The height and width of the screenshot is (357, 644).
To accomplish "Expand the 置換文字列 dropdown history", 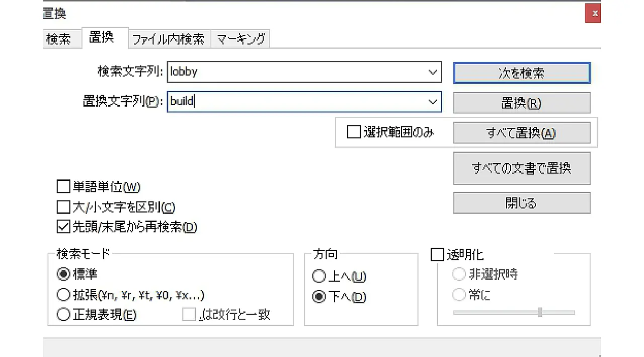I will click(x=432, y=102).
